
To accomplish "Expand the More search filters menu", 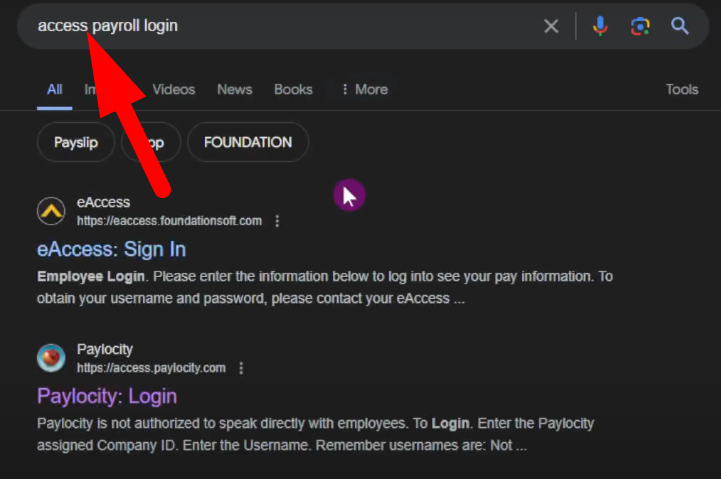I will [364, 89].
